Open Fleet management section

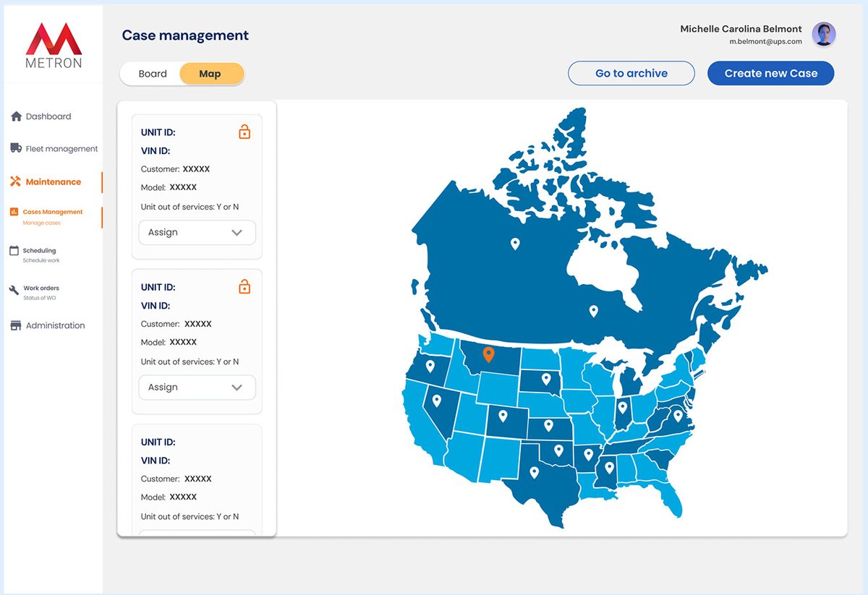coord(61,149)
